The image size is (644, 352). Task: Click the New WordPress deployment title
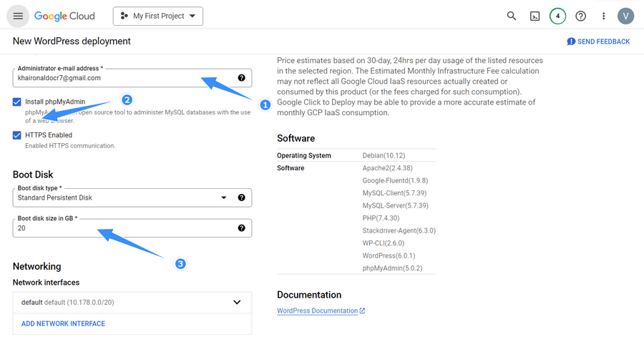pyautogui.click(x=72, y=41)
